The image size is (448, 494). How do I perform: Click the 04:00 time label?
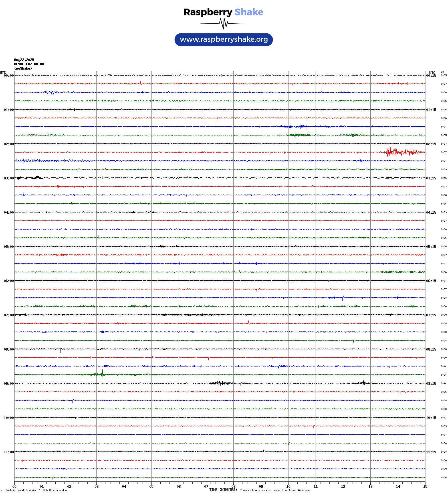click(9, 212)
